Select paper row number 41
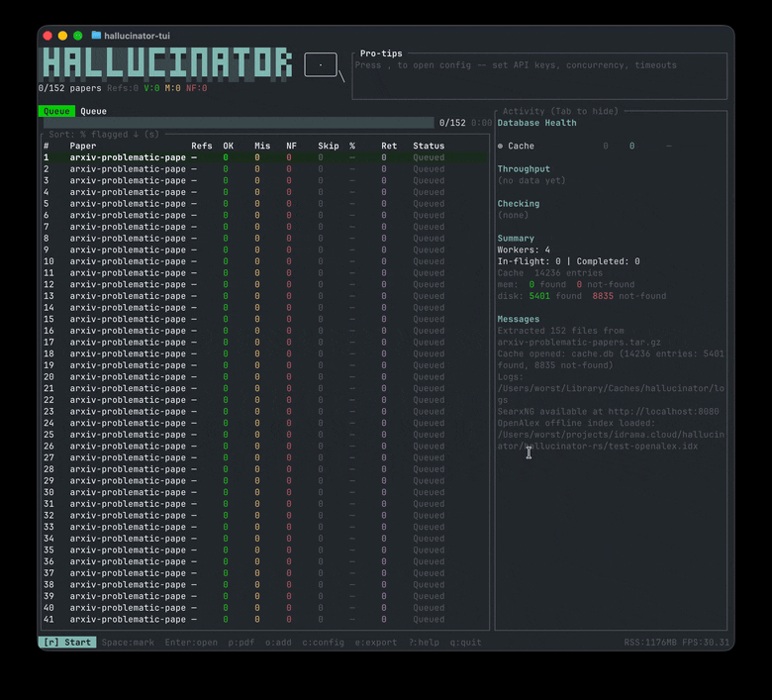 point(265,619)
